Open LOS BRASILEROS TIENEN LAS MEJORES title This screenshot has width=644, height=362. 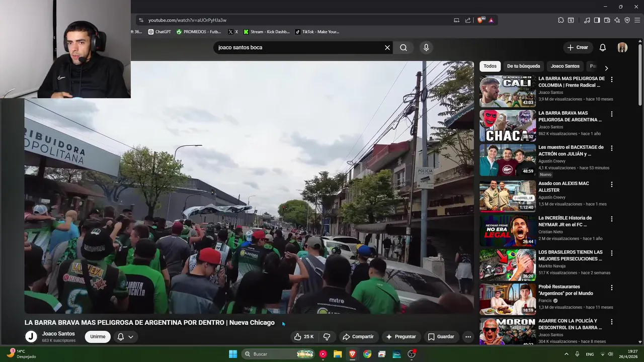click(x=571, y=255)
